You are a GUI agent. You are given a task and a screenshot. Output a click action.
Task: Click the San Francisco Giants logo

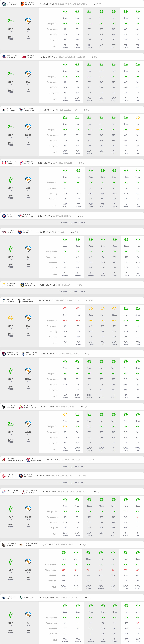(21, 545)
